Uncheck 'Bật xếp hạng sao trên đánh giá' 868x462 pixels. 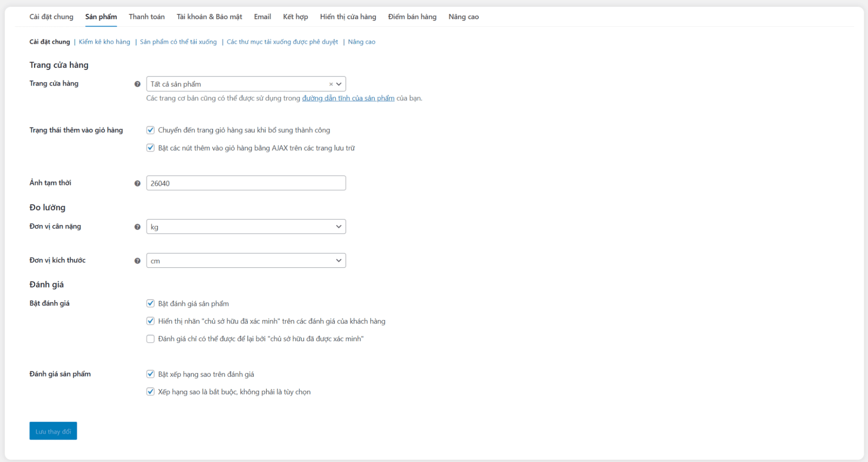tap(150, 374)
